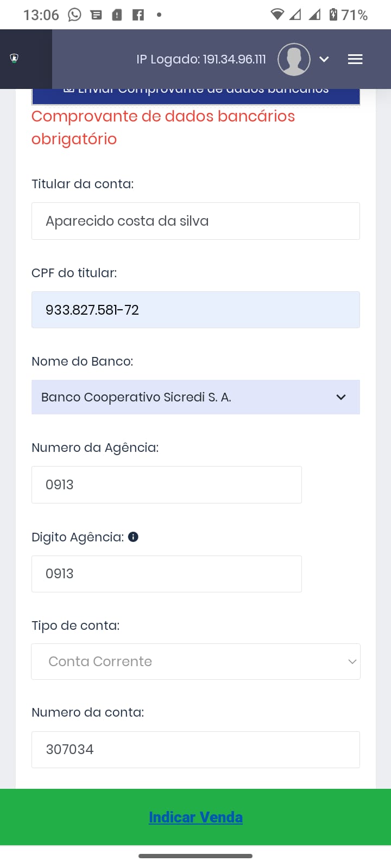Open the Nome do Banco dropdown
Screen dimensions: 391x868
(195, 397)
